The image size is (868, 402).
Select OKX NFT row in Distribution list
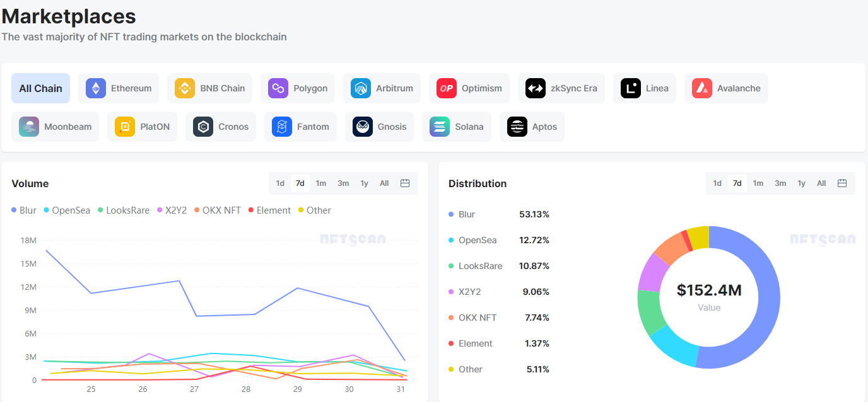(x=499, y=318)
